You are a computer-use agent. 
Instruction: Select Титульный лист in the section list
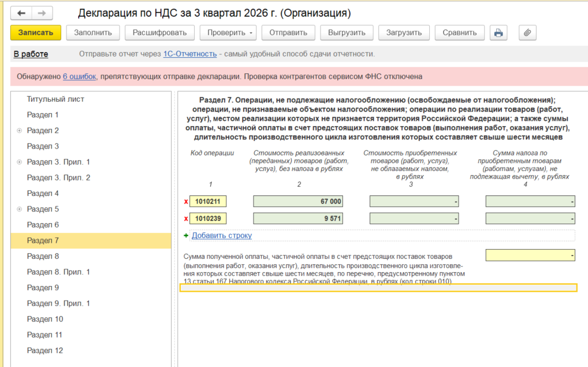[x=55, y=99]
